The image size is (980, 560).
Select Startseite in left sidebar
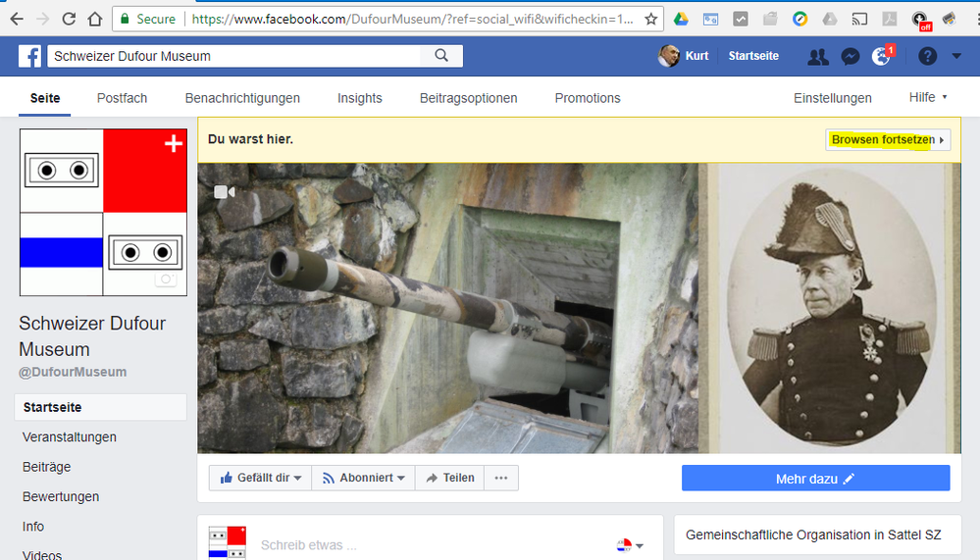(101, 407)
